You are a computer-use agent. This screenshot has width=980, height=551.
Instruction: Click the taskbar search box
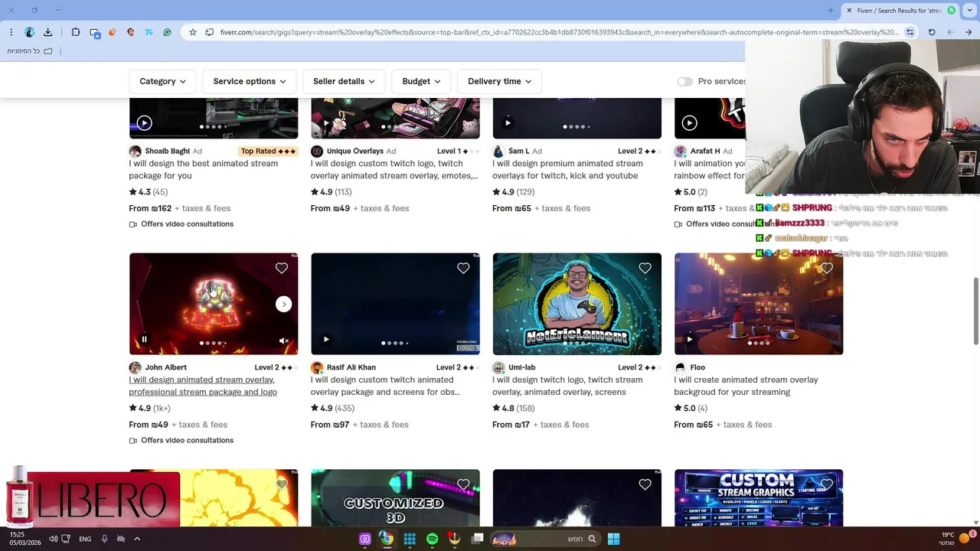(x=545, y=539)
